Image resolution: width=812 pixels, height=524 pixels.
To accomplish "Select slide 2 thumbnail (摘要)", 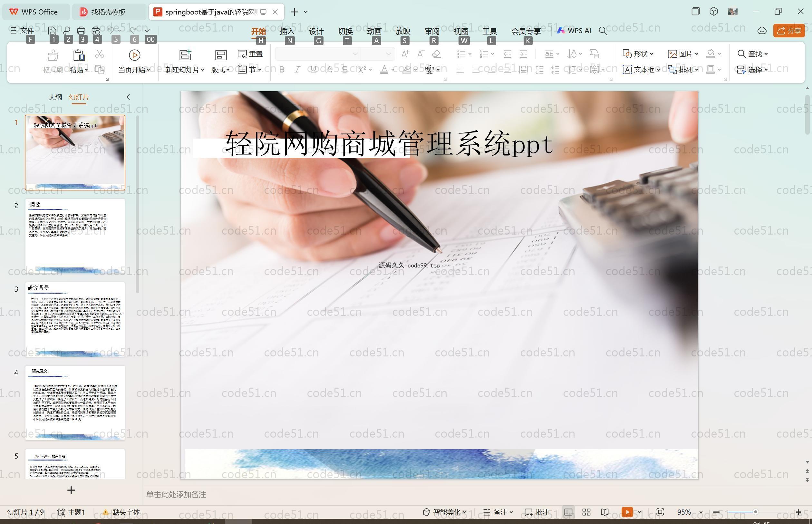I will (75, 236).
